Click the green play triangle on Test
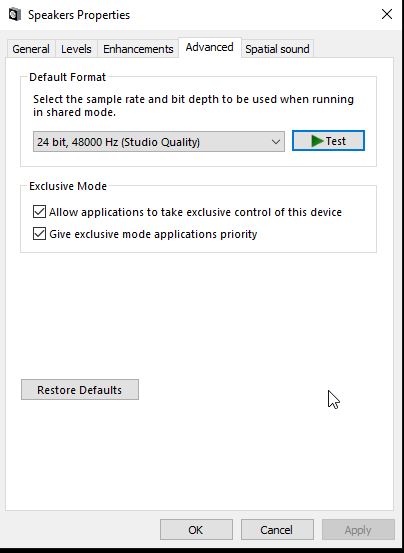This screenshot has width=404, height=553. click(317, 141)
